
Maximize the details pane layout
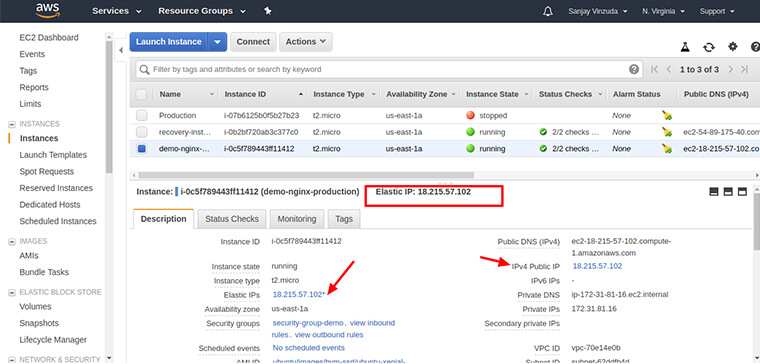(742, 192)
